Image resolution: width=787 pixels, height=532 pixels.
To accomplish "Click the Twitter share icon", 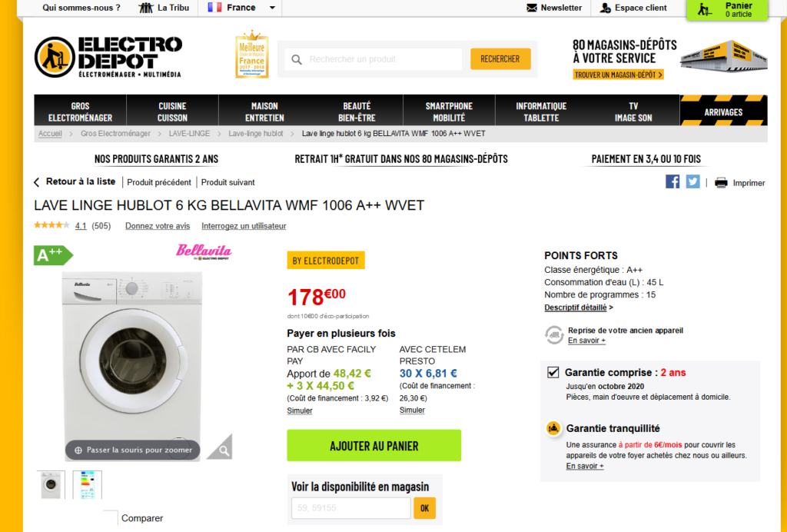I will coord(692,181).
